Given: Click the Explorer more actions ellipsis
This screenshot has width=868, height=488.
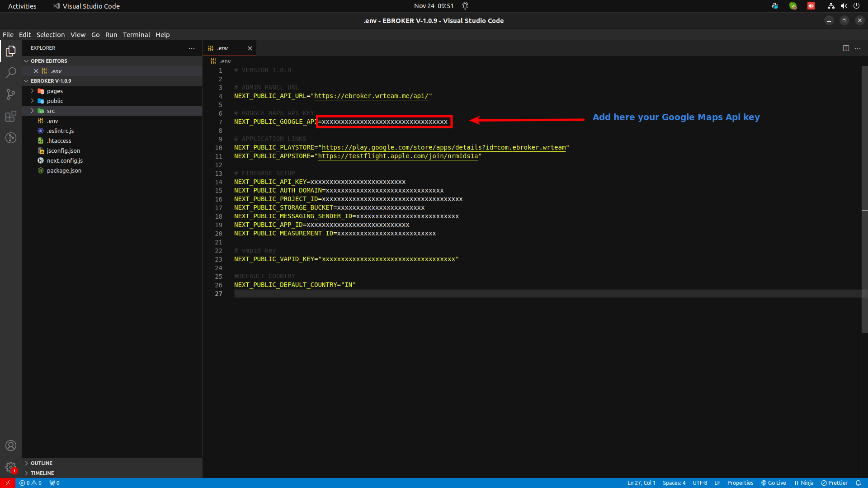Looking at the screenshot, I should [x=192, y=48].
